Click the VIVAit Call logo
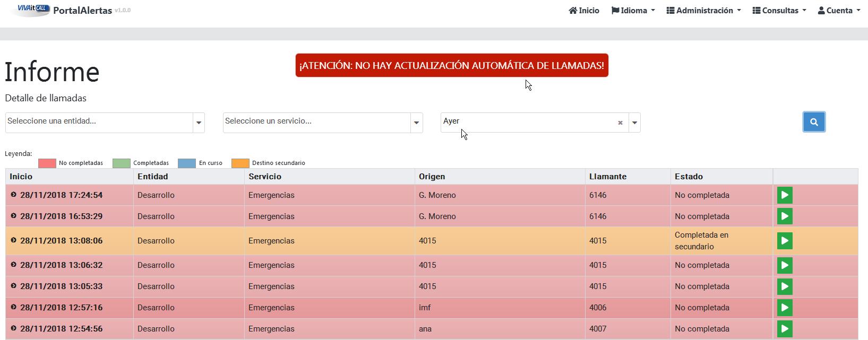868x340 pixels. (32, 9)
